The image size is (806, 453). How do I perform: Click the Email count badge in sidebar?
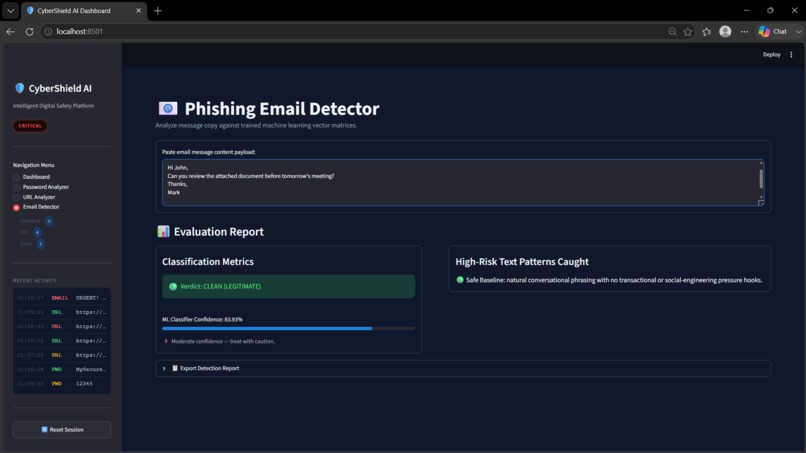click(x=40, y=244)
